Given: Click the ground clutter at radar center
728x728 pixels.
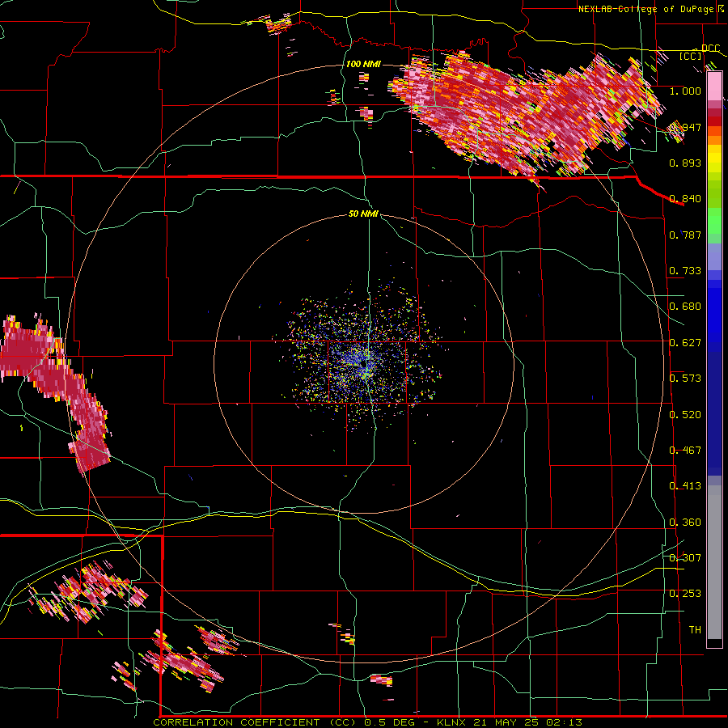Looking at the screenshot, I should pos(362,360).
